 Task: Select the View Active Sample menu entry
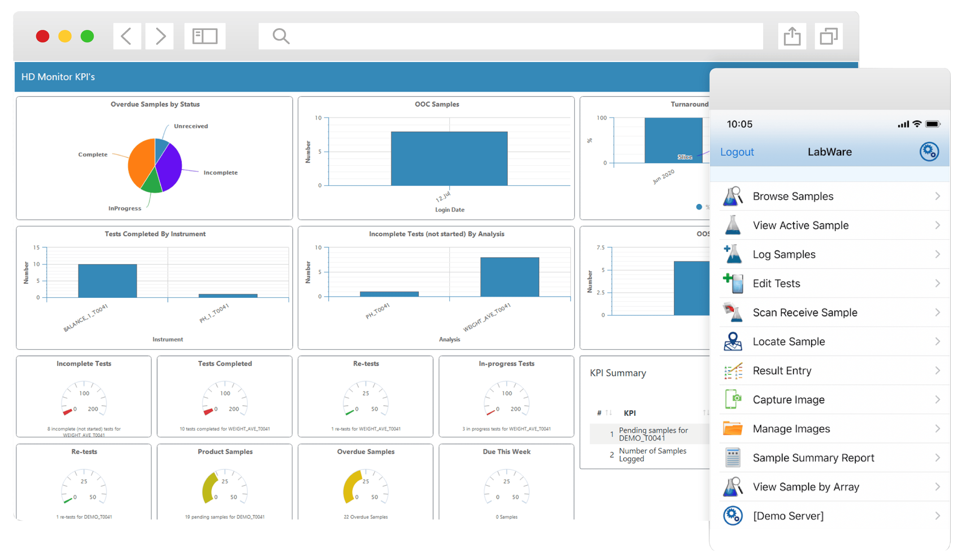pyautogui.click(x=801, y=225)
